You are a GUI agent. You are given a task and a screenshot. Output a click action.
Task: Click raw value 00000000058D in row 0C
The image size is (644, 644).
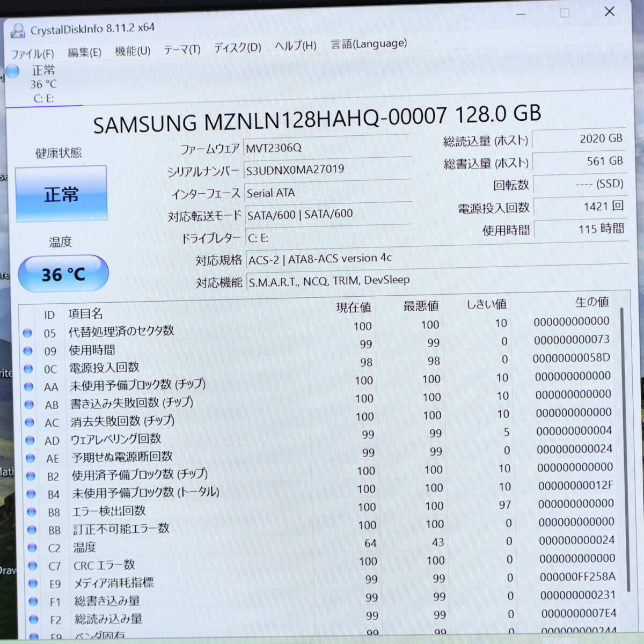(x=572, y=358)
